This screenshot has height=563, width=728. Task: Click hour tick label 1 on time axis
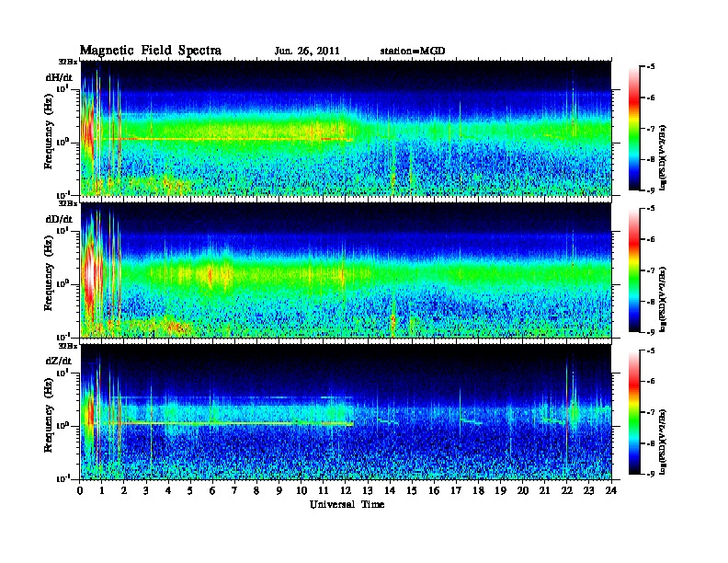click(102, 491)
